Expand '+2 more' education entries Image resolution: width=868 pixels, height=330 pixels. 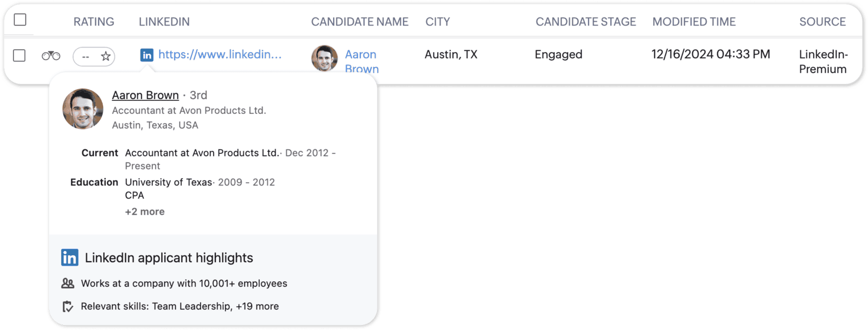pos(145,211)
